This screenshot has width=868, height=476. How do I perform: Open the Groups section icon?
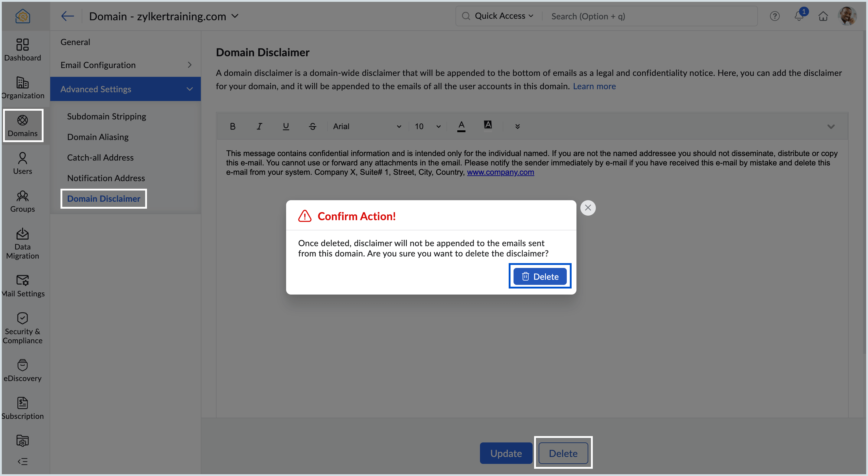coord(23,196)
